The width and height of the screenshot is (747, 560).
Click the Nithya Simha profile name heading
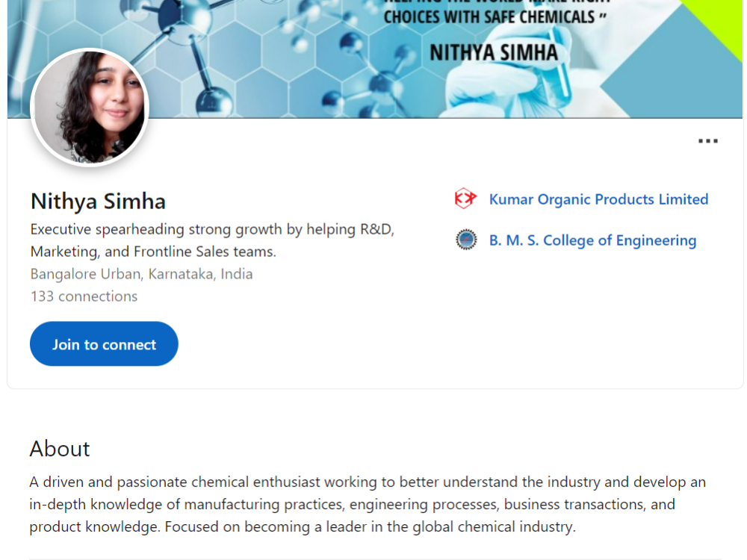pyautogui.click(x=98, y=201)
